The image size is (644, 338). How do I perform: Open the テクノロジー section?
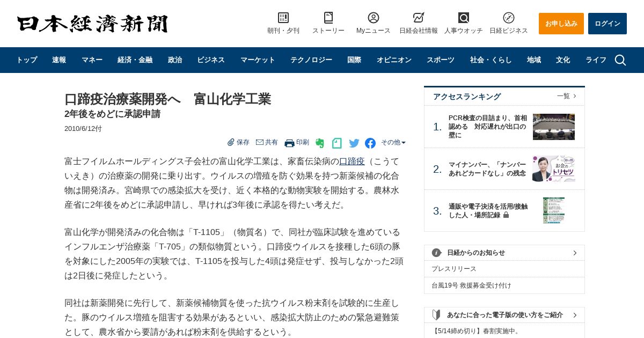pyautogui.click(x=311, y=60)
